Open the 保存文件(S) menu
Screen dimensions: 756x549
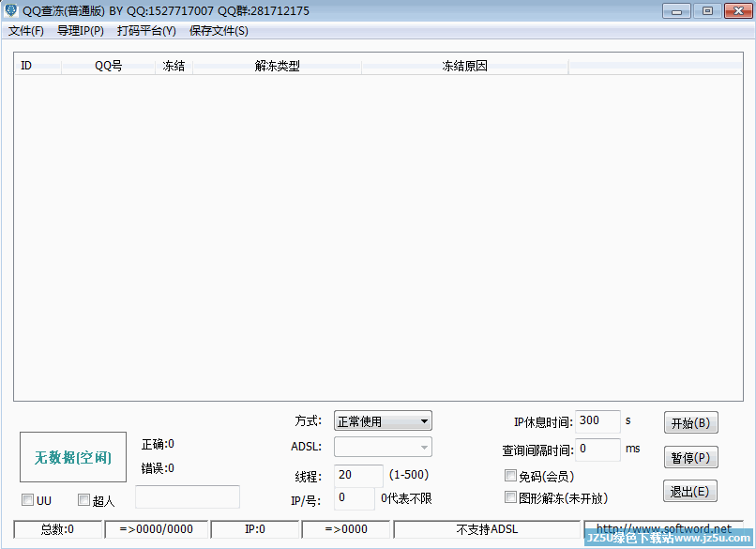[x=219, y=31]
